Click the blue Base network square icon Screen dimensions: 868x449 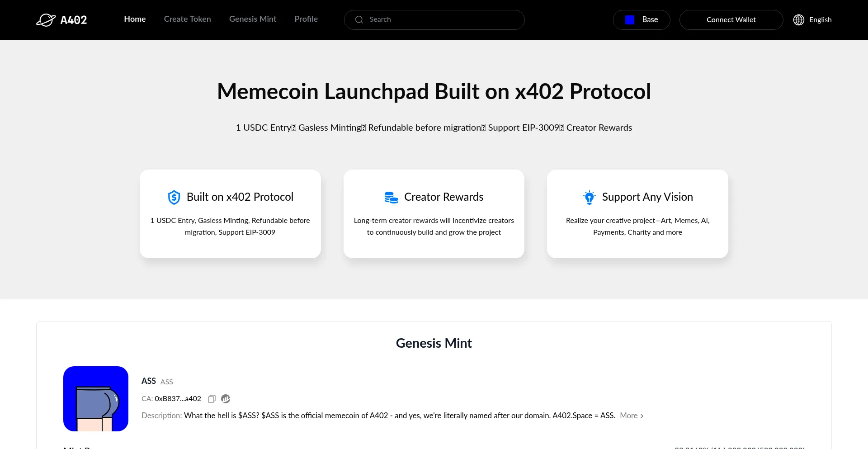629,20
